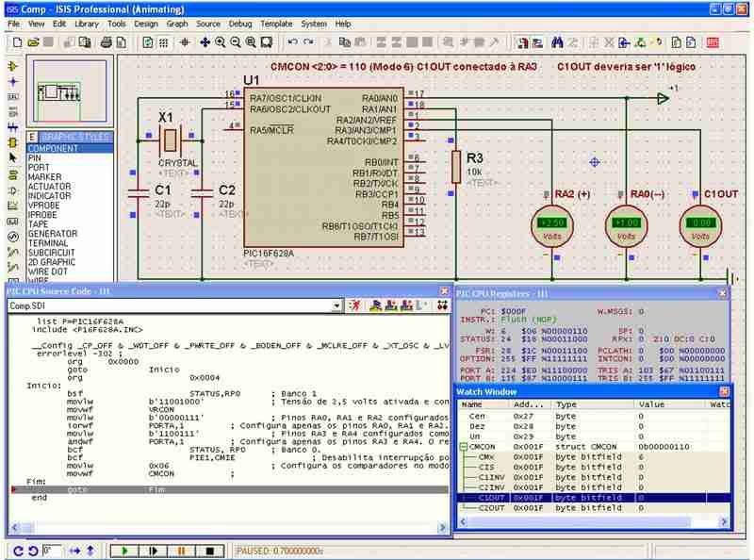Click the overview schematic thumbnail
Viewport: 754px width, 560px height.
tap(70, 91)
